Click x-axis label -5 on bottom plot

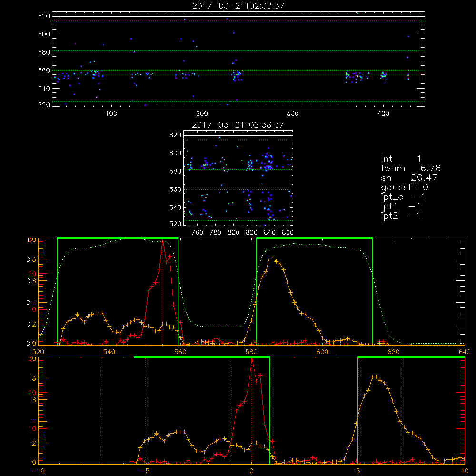(145, 471)
